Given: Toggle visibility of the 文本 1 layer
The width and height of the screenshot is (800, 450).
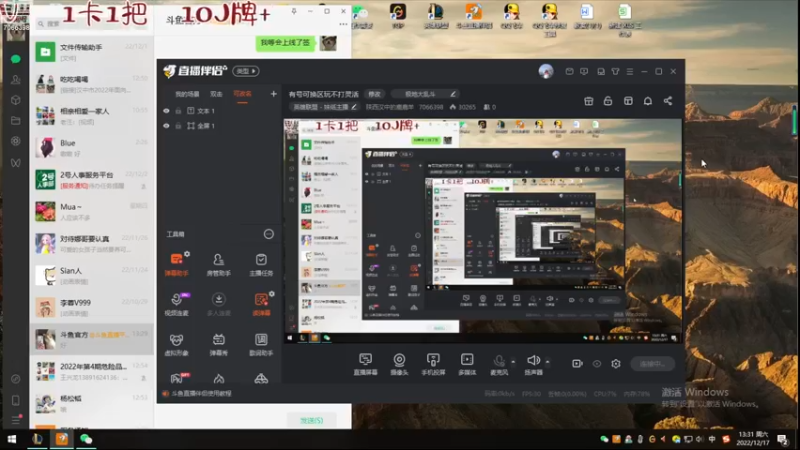Looking at the screenshot, I should point(166,111).
